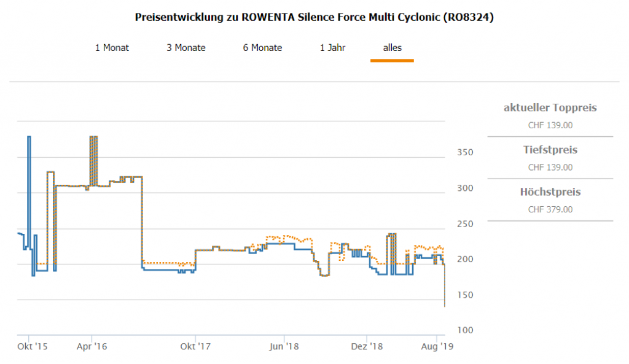Screen dimensions: 629x364
Task: Click the Höchstpreis heading
Action: coord(550,192)
